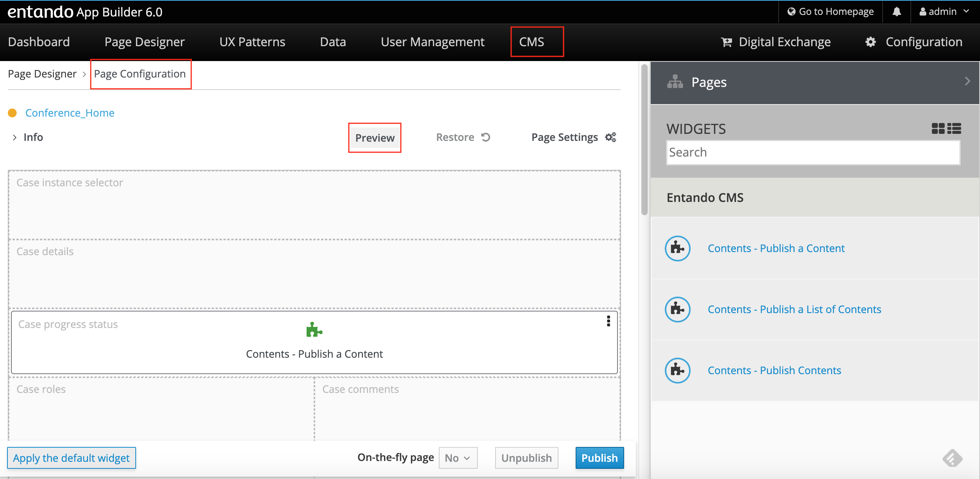Click Apply the default widget button
Viewport: 980px width, 479px height.
(x=71, y=458)
